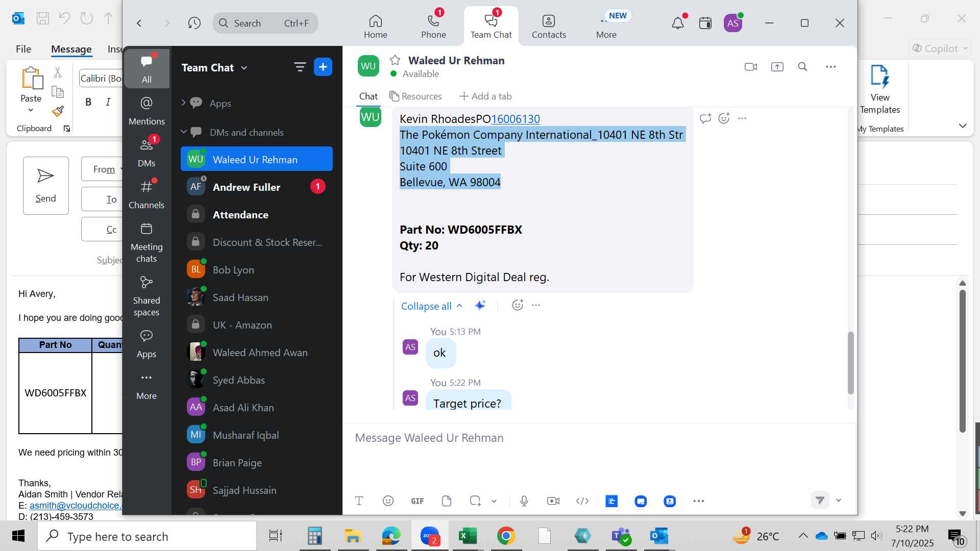This screenshot has width=980, height=551.
Task: Open the screenshot options dropdown arrow
Action: click(x=494, y=501)
